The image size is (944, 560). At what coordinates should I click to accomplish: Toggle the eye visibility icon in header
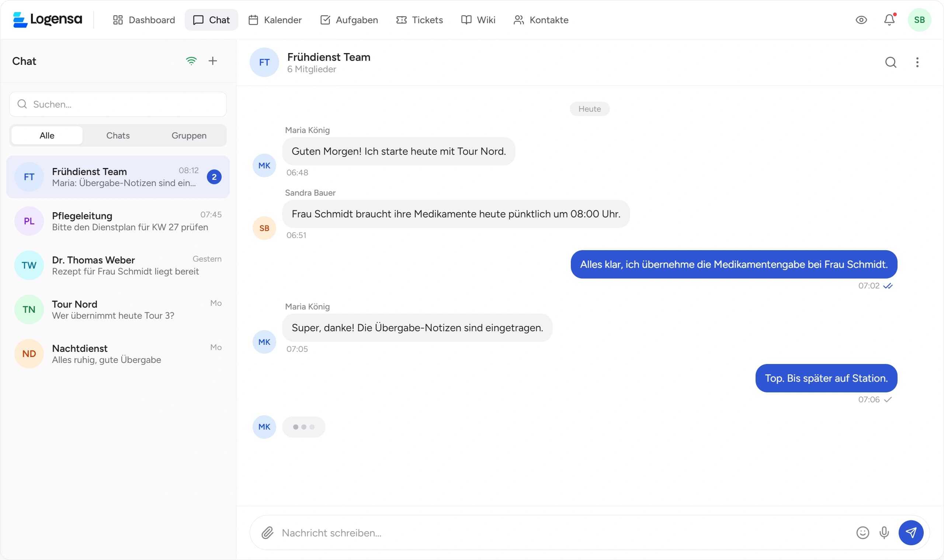[861, 20]
